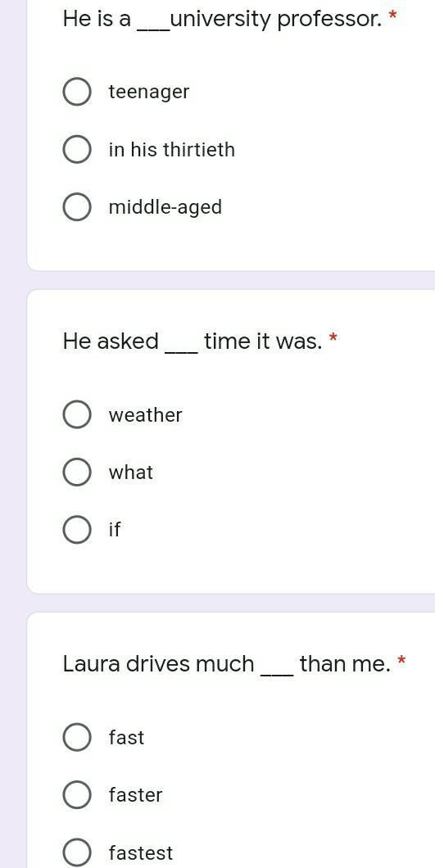The width and height of the screenshot is (435, 868).
Task: Select the radio circle beside 'teenager'
Action: [x=76, y=92]
